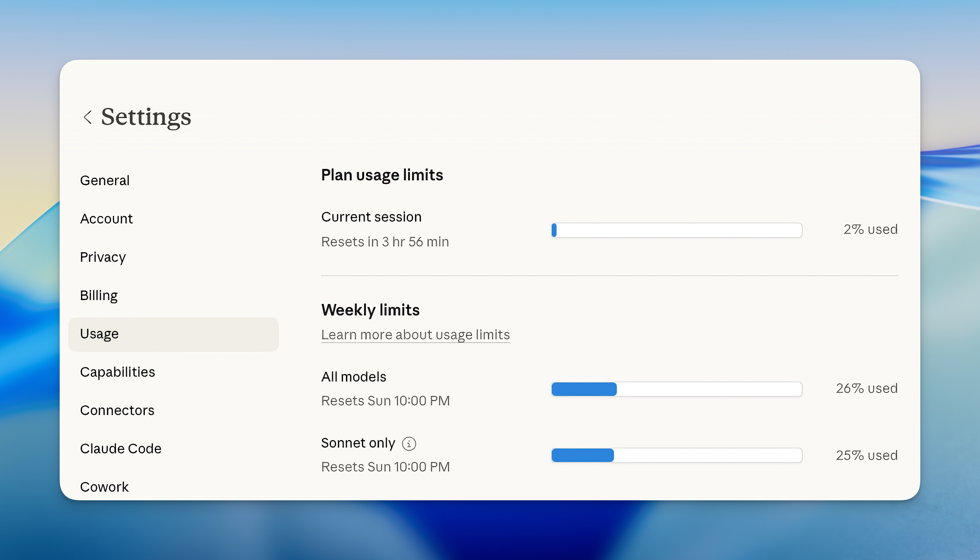Open the Capabilities section
This screenshot has height=560, width=980.
click(x=173, y=372)
